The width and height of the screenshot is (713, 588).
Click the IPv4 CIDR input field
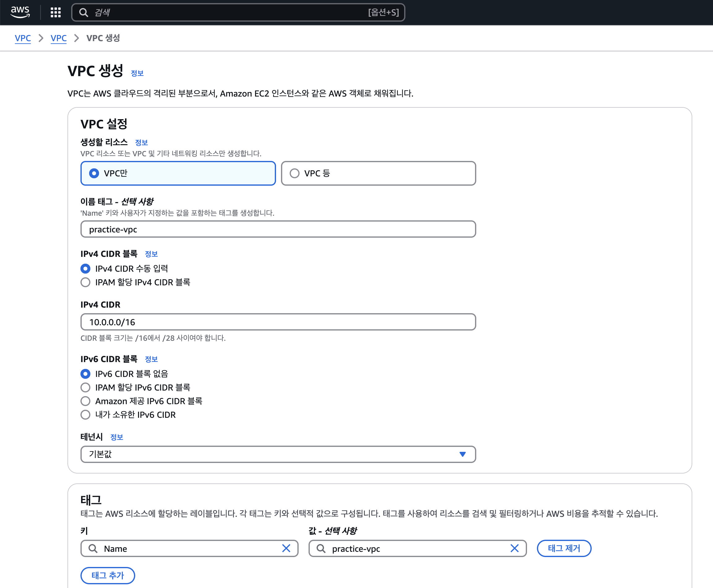point(278,322)
